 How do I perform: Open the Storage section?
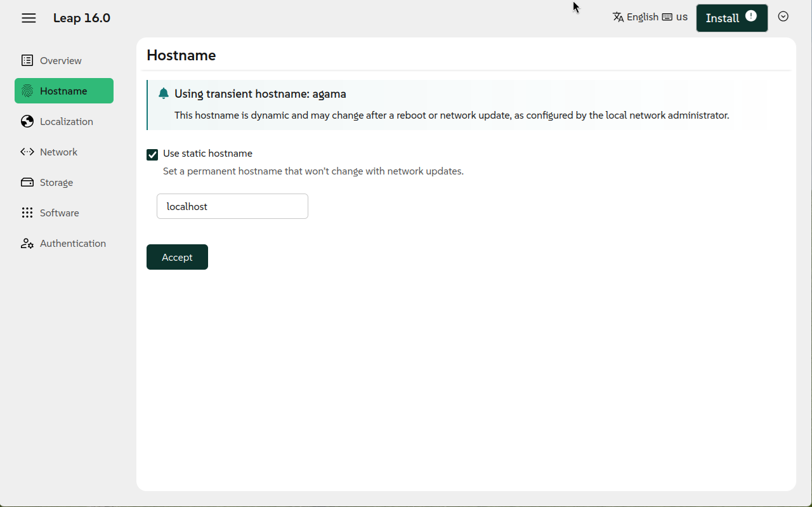coord(56,182)
